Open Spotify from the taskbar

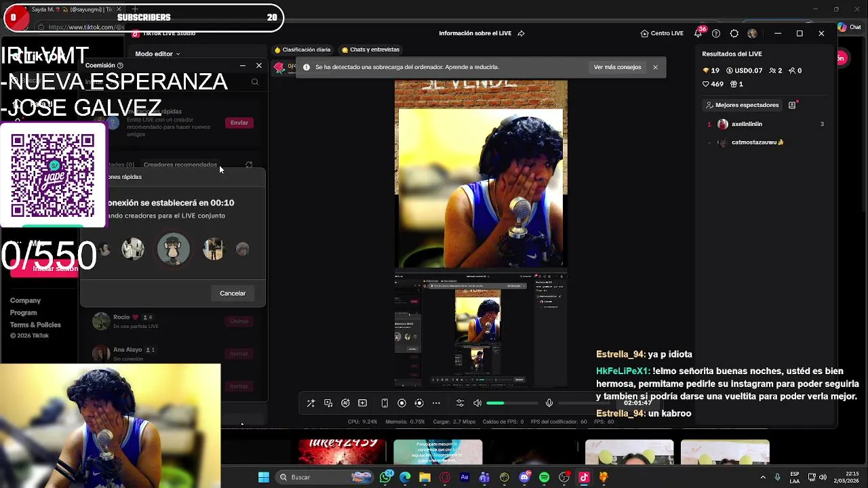(544, 477)
